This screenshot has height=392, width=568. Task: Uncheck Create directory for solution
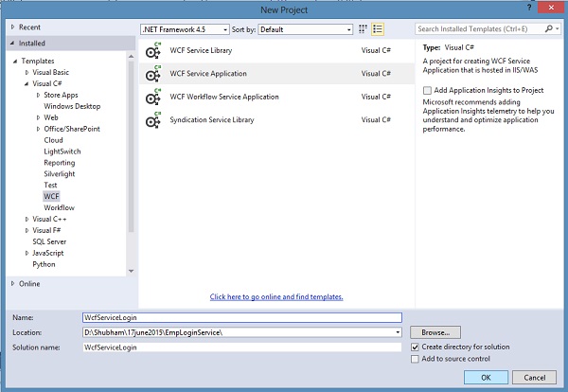point(416,347)
